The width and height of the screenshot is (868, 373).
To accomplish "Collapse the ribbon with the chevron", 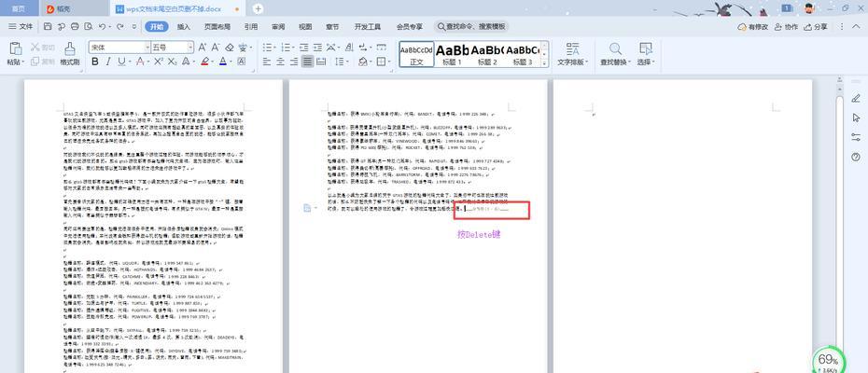I will pyautogui.click(x=855, y=26).
